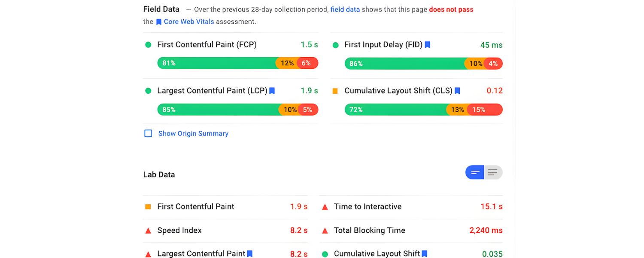Click the bookmark icon next to First Input Delay
This screenshot has height=258, width=644.
[x=428, y=45]
